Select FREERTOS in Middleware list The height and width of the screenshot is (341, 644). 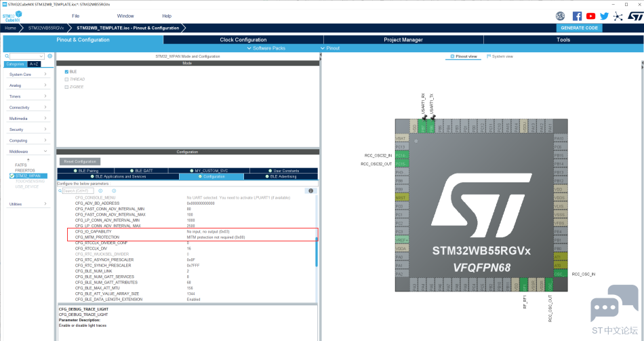tap(25, 171)
